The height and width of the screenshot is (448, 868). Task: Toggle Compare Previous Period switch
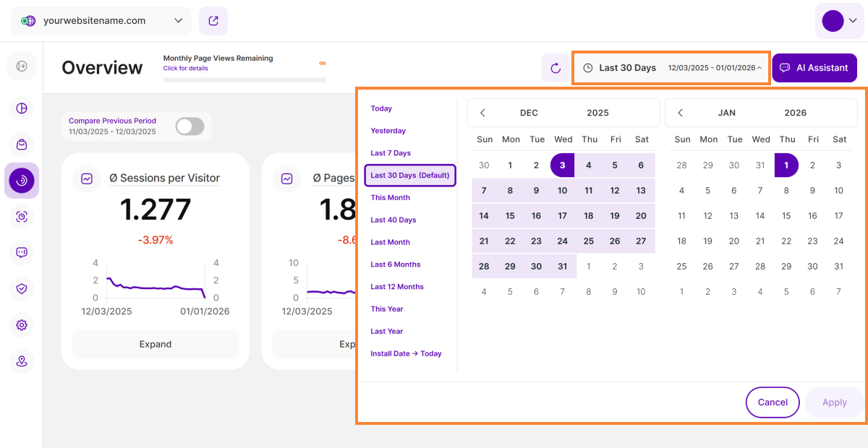[x=190, y=126]
